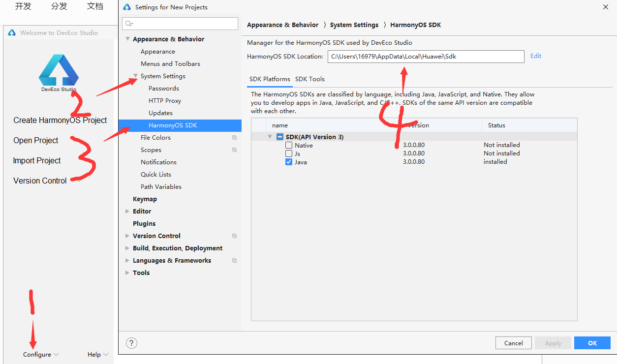
Task: Click Native row's 'Not installed' status
Action: 501,145
